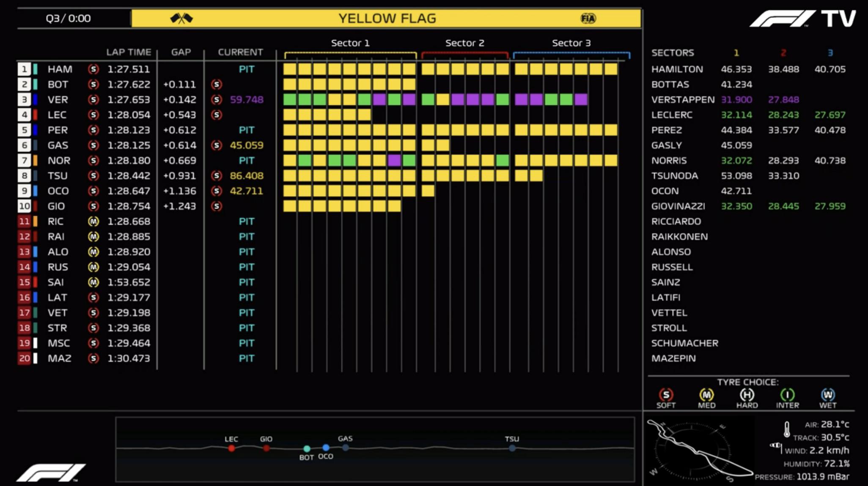Viewport: 868px width, 486px height.
Task: Click the F1 TV logo
Action: (802, 19)
